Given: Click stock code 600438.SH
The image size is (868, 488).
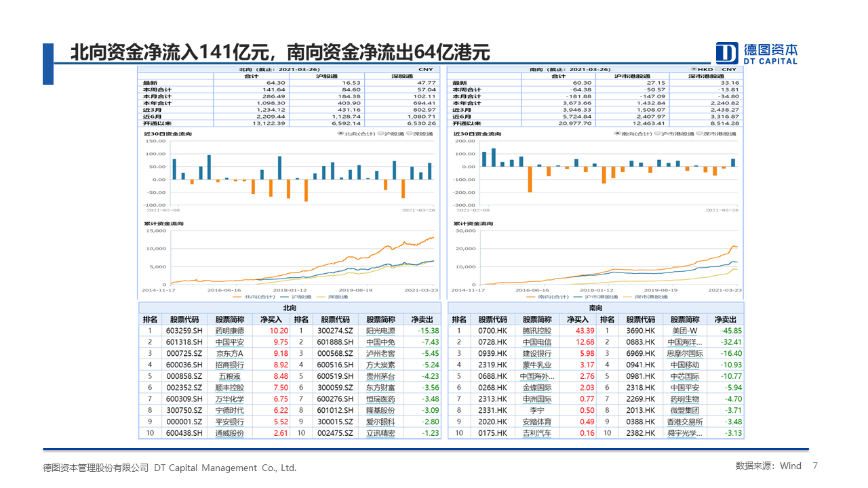Looking at the screenshot, I should point(184,433).
